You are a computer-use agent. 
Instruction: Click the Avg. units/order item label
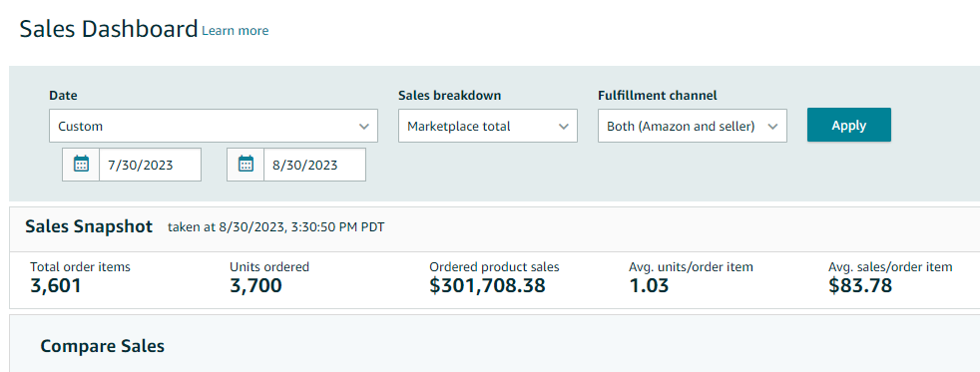(x=691, y=267)
